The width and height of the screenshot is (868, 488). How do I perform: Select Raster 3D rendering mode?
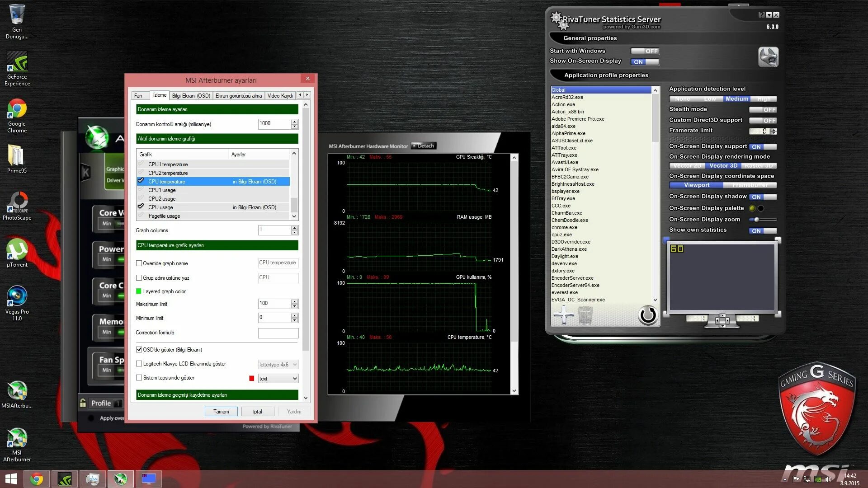pyautogui.click(x=759, y=166)
